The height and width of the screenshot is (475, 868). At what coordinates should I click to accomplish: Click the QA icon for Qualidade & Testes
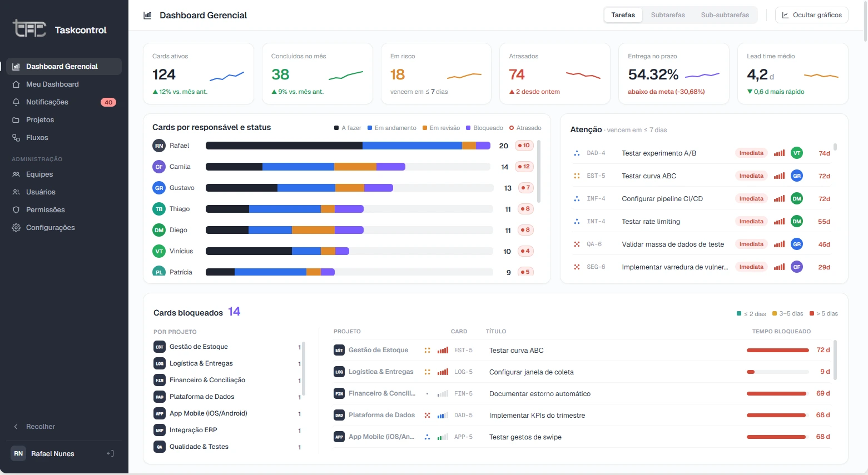[x=160, y=447]
